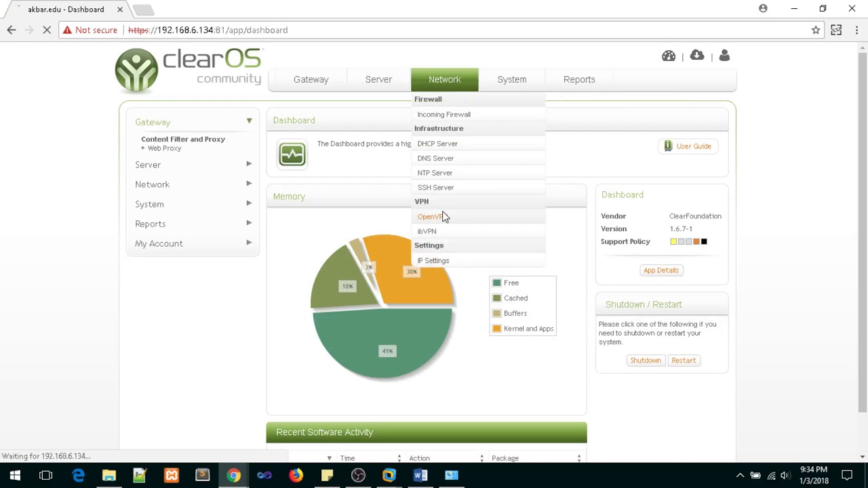
Task: Click the clearOS community logo
Action: pos(189,70)
